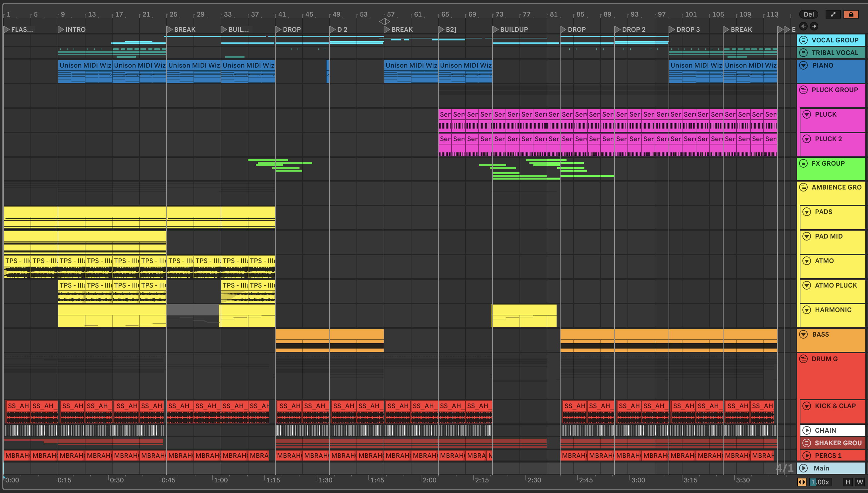Click the PAD MID track fold icon
Viewport: 868px width, 493px height.
(807, 236)
